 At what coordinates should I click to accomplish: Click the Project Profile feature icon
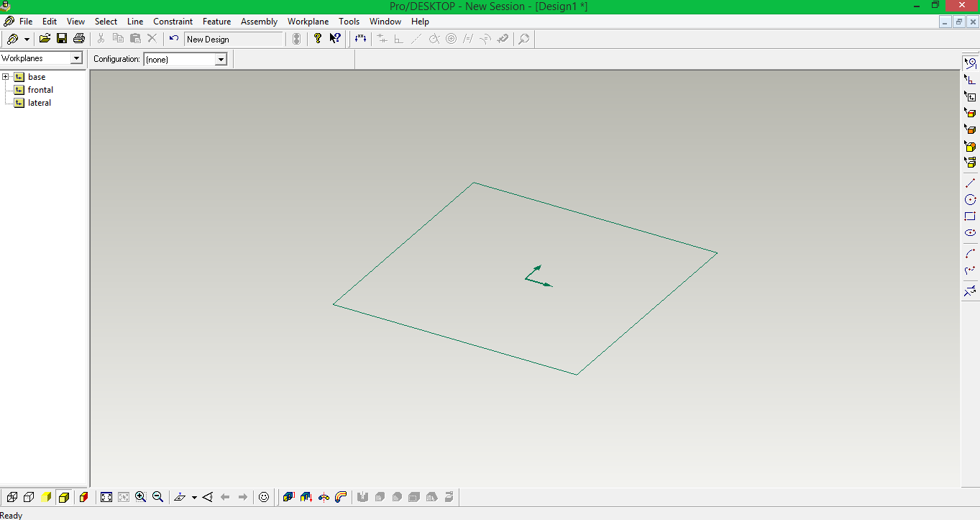click(306, 497)
